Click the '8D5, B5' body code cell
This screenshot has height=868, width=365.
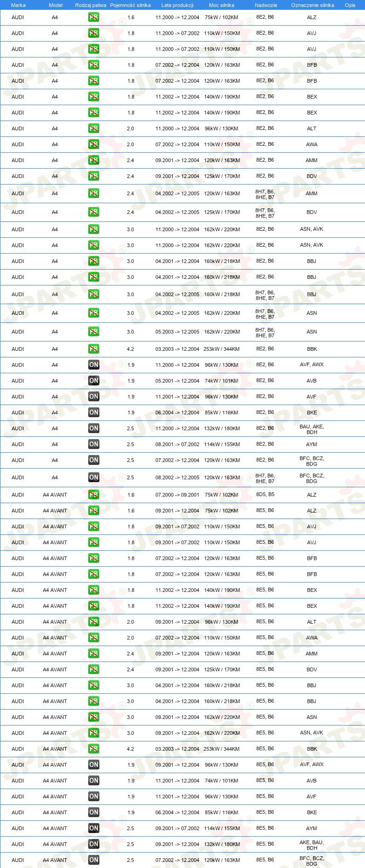pyautogui.click(x=265, y=494)
